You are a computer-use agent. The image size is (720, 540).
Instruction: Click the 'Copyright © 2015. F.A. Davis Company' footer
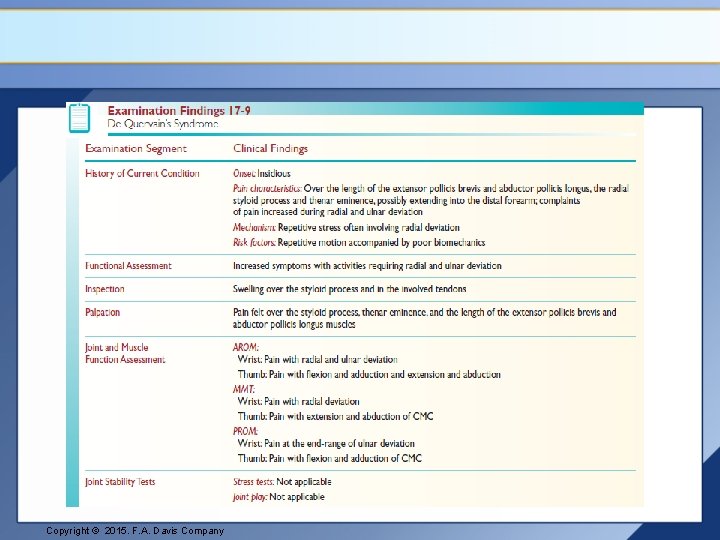tap(135, 531)
